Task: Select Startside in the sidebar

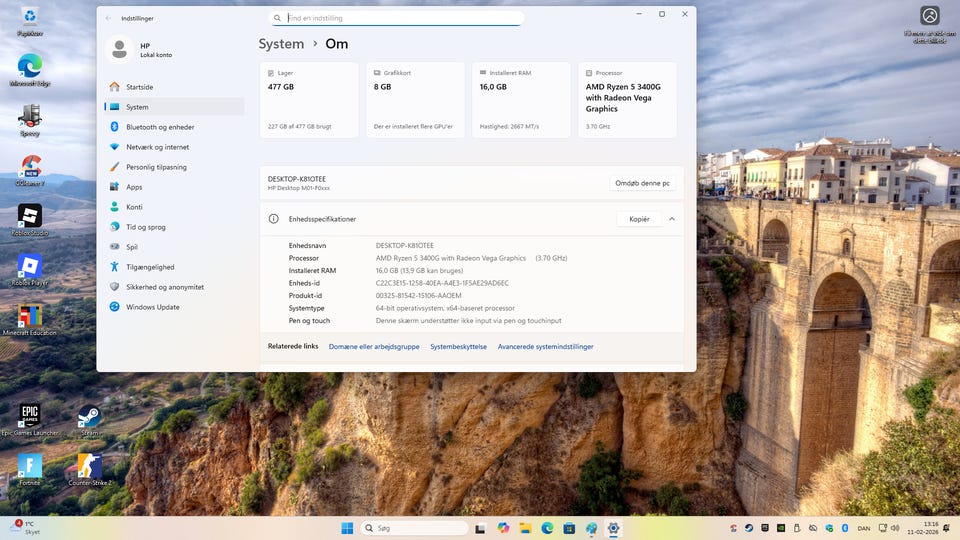Action: point(139,87)
